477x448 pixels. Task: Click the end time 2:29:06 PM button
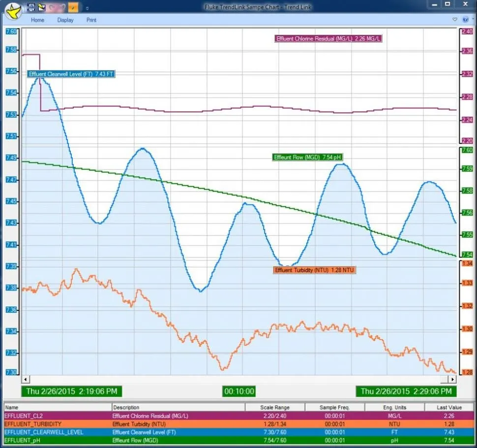pyautogui.click(x=406, y=391)
